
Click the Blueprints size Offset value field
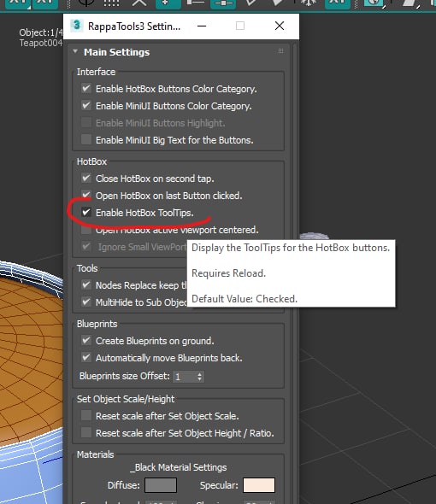click(x=184, y=377)
